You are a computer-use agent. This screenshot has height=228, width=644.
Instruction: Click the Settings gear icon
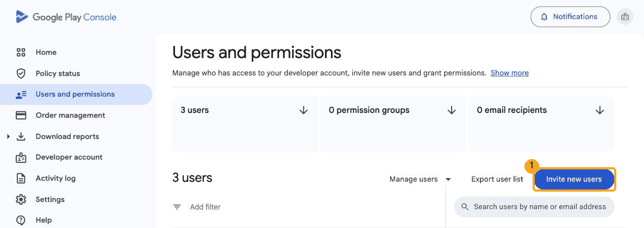click(x=21, y=199)
